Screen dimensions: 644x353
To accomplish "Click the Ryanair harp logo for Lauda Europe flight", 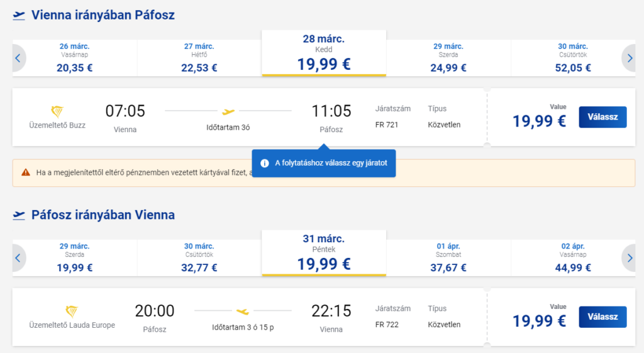I will 72,311.
